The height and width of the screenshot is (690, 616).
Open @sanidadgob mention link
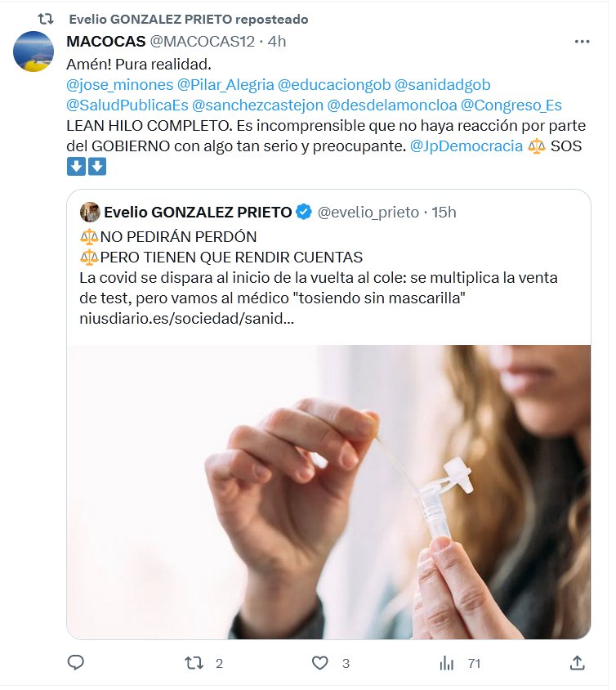442,84
